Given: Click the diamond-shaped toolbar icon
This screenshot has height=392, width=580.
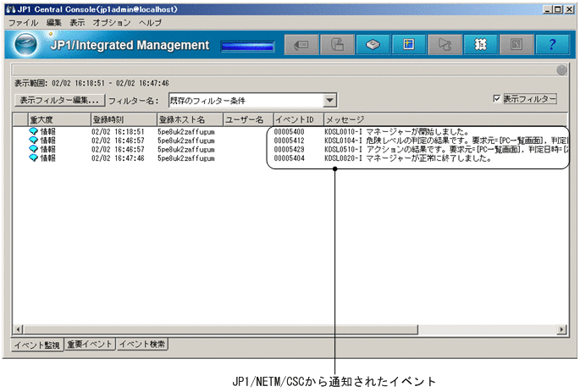Looking at the screenshot, I should tap(373, 45).
